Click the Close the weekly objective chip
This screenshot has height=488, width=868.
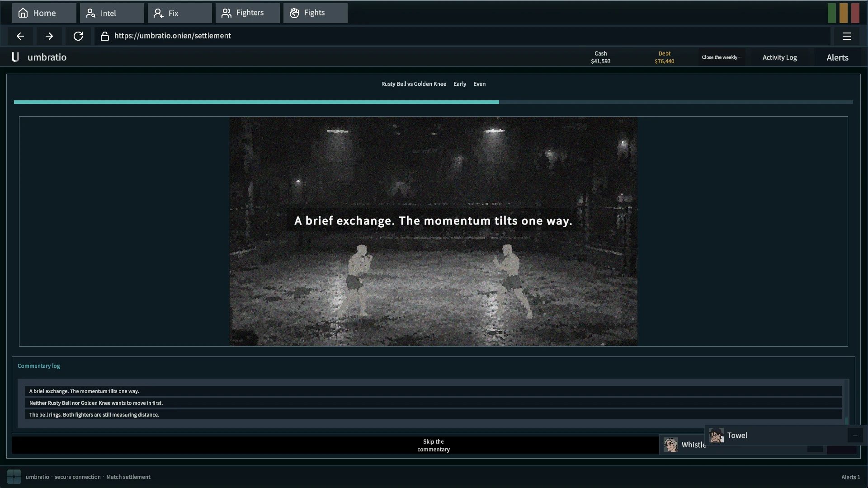(x=722, y=57)
